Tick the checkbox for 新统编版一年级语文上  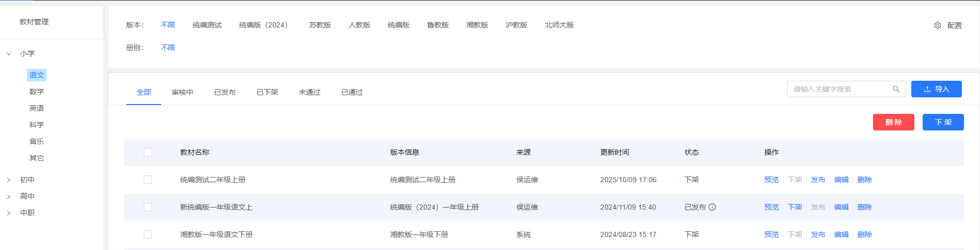click(148, 207)
